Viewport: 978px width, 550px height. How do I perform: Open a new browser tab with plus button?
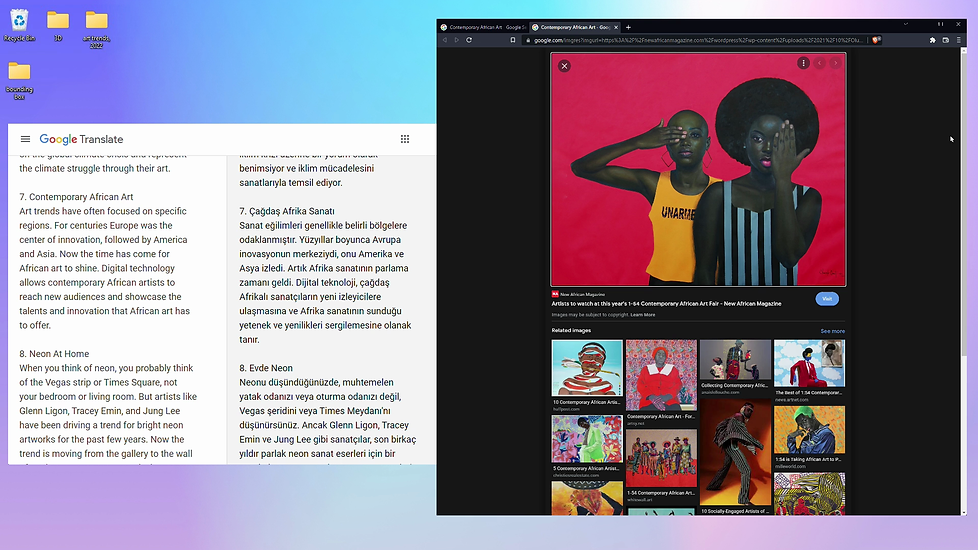pyautogui.click(x=628, y=27)
